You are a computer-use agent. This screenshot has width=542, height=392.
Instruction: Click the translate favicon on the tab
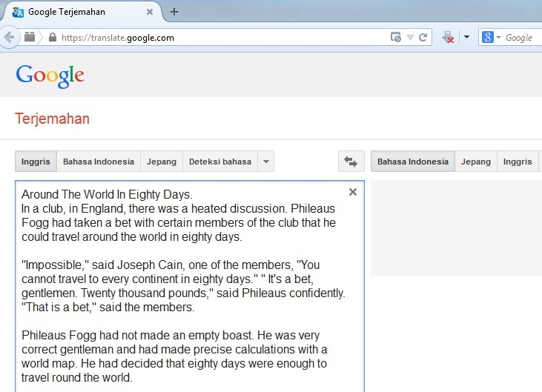pyautogui.click(x=18, y=12)
